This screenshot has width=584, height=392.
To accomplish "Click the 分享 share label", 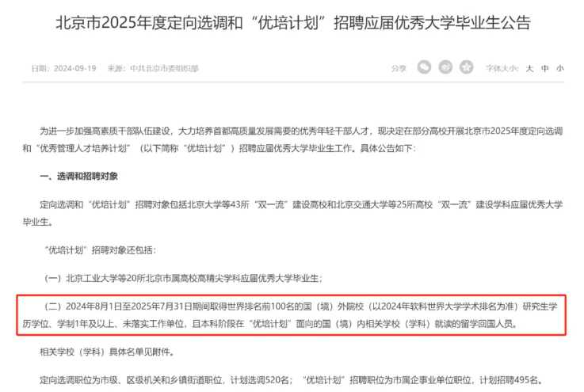I will coord(399,68).
